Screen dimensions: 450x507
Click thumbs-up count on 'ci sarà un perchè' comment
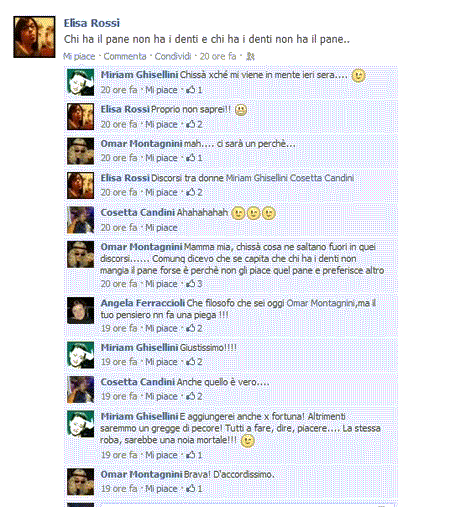200,158
